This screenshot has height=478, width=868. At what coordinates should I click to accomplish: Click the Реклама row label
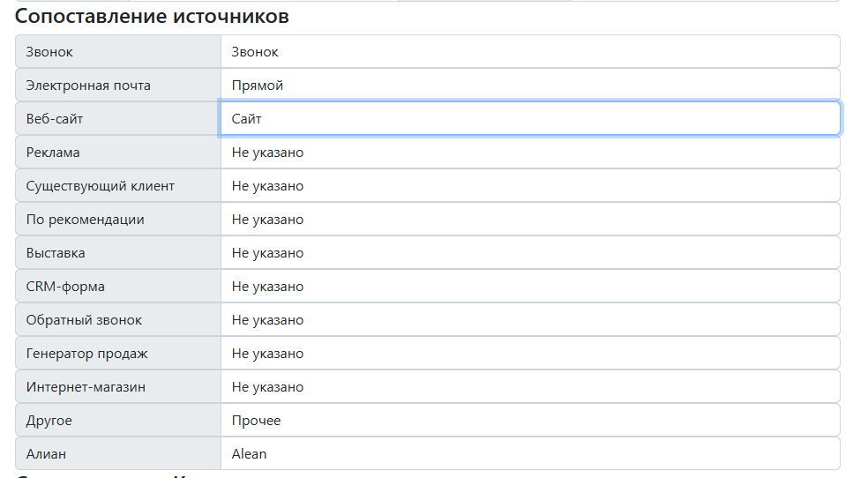tap(53, 153)
